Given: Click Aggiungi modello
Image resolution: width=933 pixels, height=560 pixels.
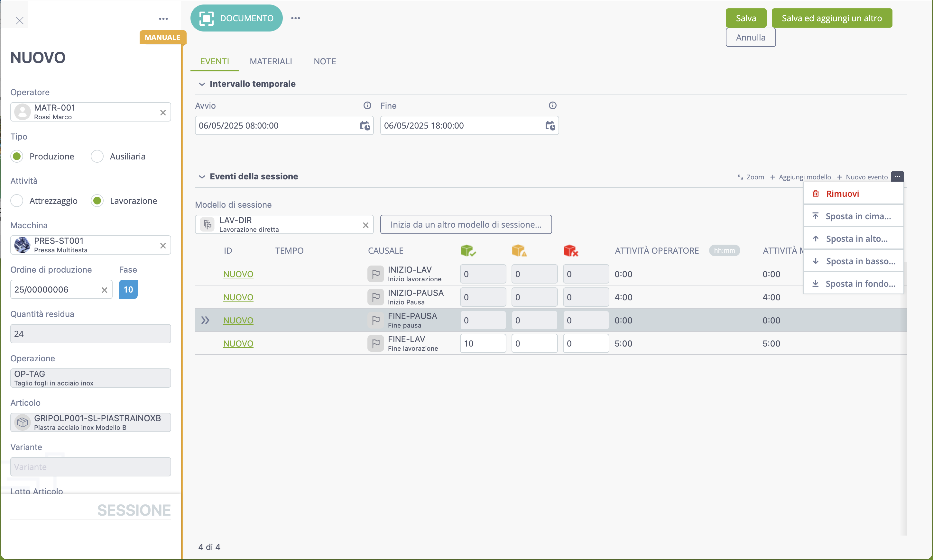Looking at the screenshot, I should click(800, 177).
